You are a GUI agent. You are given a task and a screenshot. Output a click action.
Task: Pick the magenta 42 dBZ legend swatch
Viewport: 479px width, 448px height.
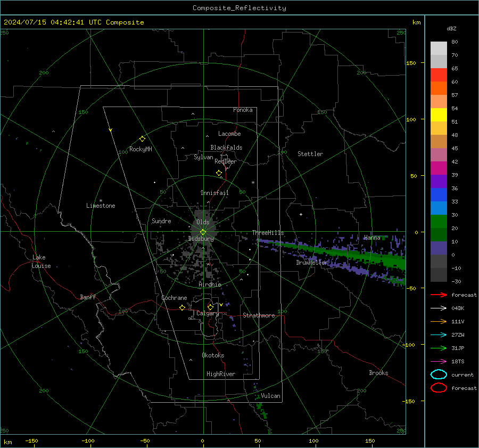pos(439,168)
